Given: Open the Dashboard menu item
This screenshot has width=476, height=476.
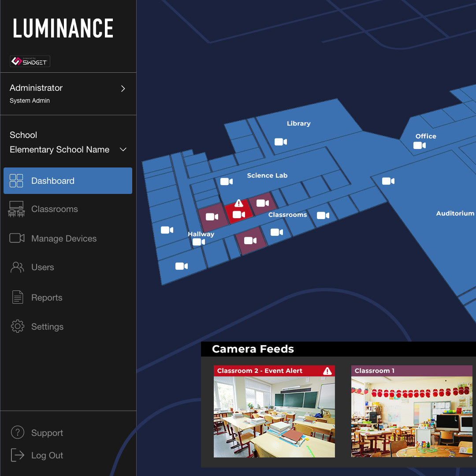Looking at the screenshot, I should pyautogui.click(x=68, y=181).
